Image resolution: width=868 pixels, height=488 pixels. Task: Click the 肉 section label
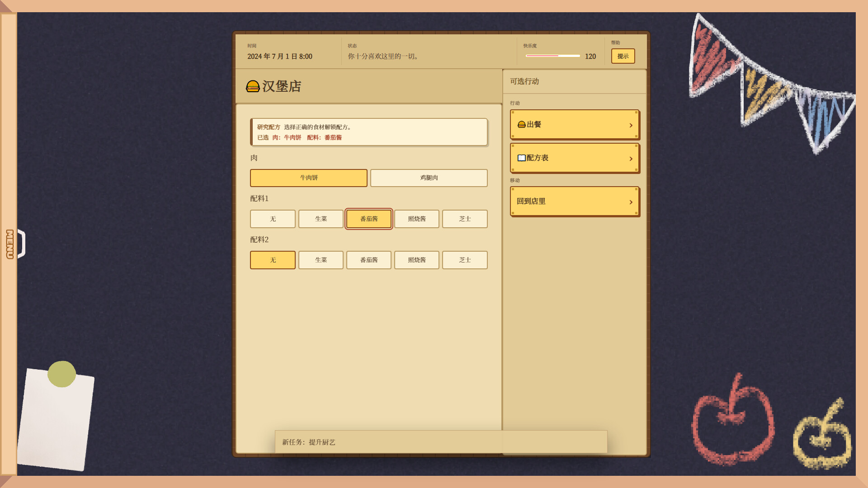point(254,158)
